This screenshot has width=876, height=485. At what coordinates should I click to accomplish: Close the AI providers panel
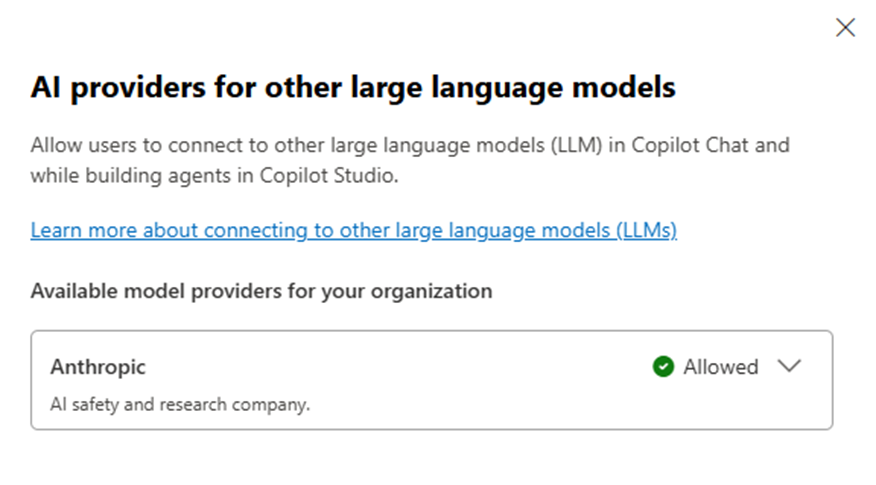coord(845,28)
